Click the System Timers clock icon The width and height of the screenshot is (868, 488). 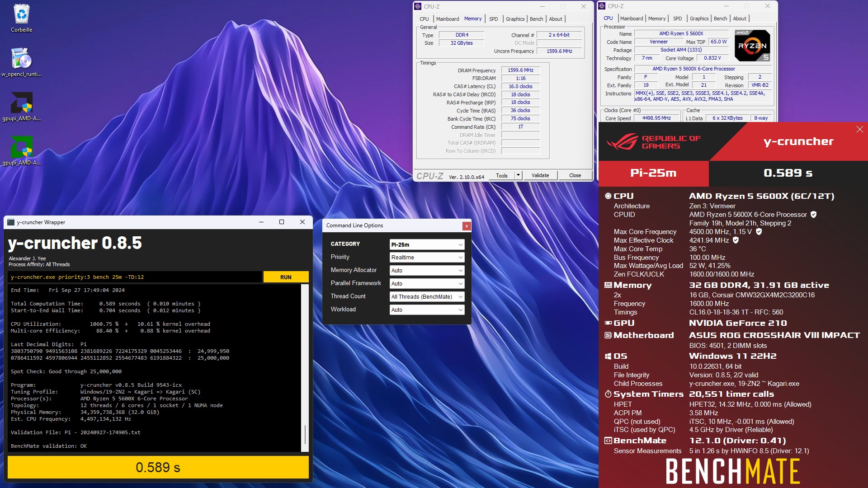608,394
